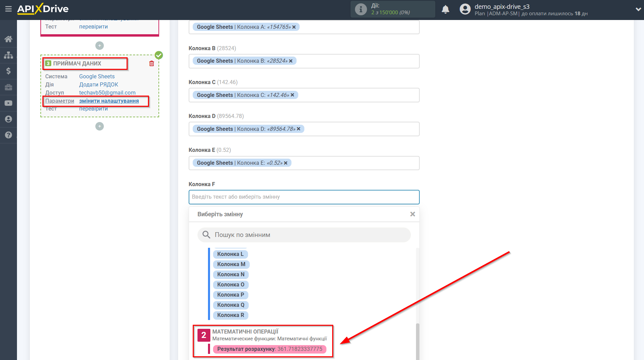
Task: Select the Колонка O variable
Action: click(231, 284)
